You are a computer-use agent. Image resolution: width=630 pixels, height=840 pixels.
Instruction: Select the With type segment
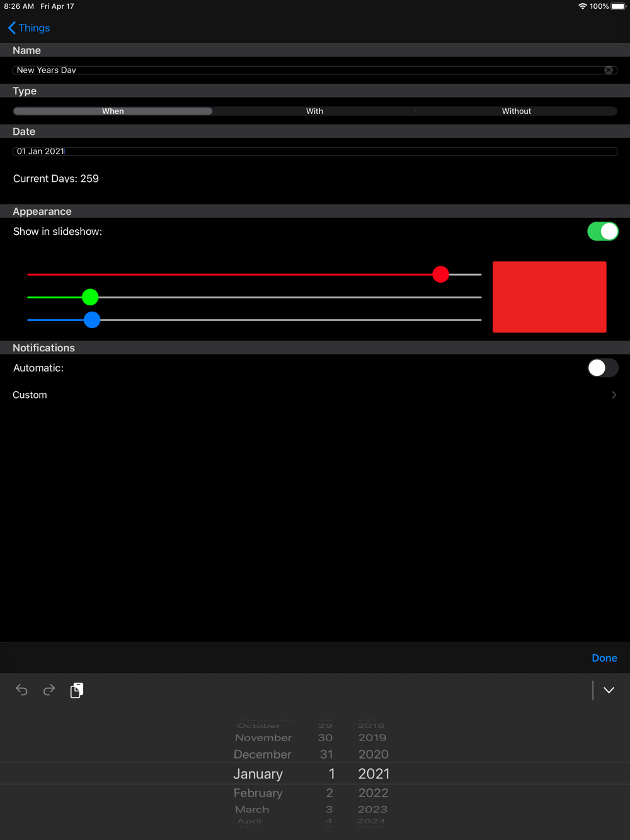point(314,111)
